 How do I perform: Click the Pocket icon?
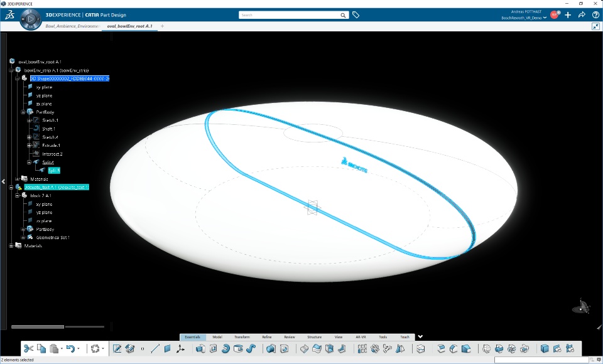click(213, 349)
